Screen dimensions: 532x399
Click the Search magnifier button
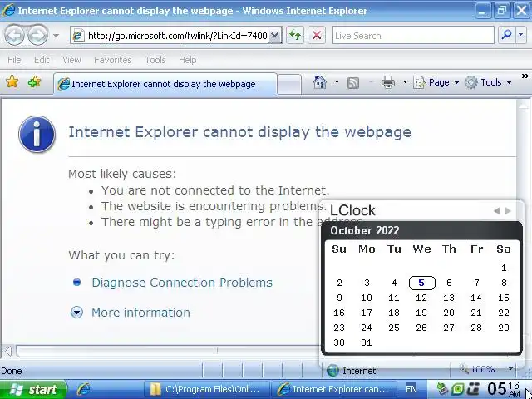point(506,35)
